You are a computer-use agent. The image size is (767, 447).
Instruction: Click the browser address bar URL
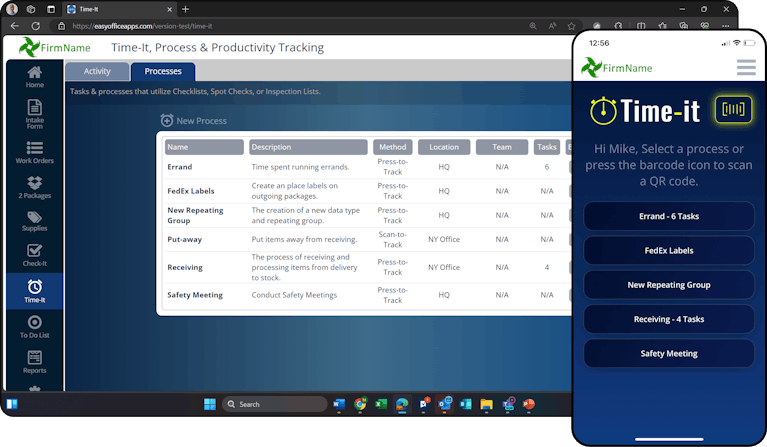pos(142,26)
